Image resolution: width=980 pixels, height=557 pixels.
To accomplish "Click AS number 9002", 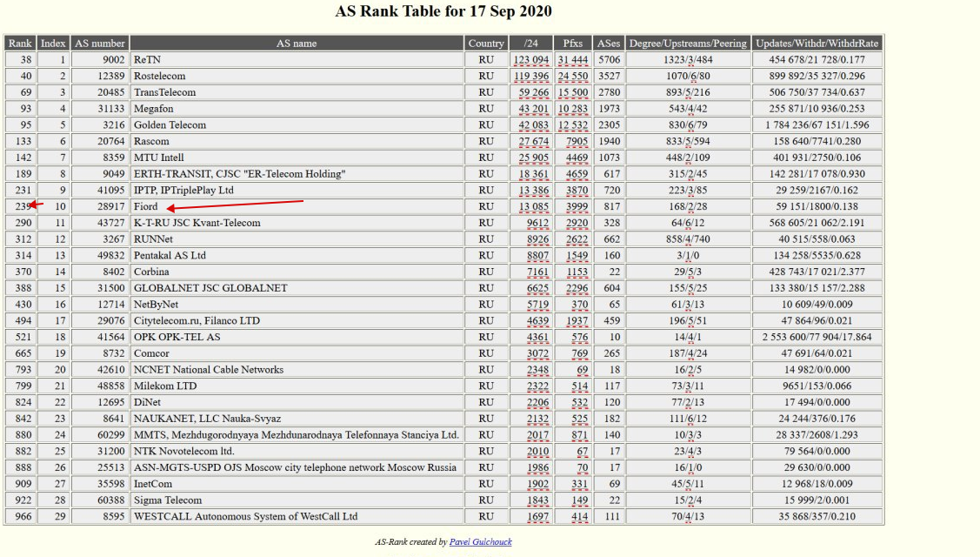I will click(114, 59).
